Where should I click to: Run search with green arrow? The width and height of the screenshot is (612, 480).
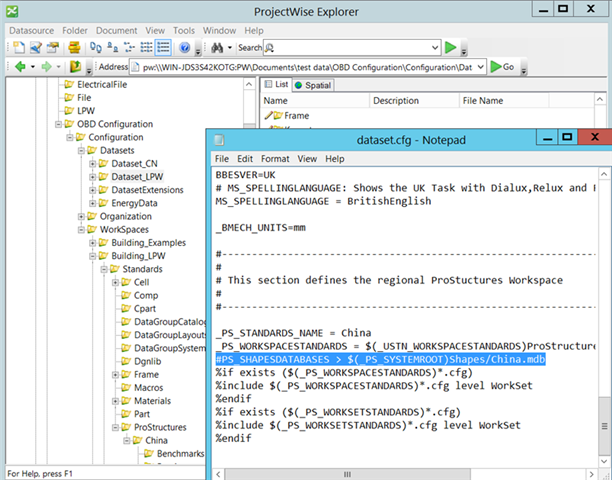click(451, 48)
